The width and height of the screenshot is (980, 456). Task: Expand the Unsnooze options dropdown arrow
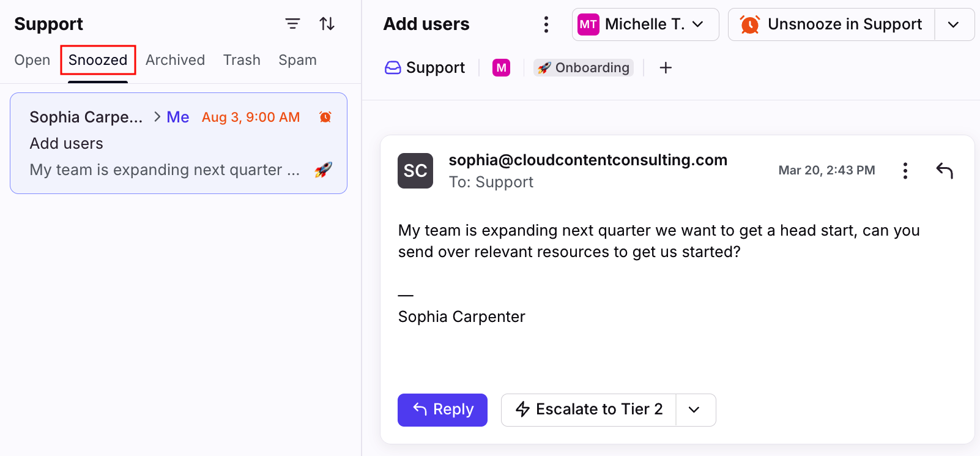[x=954, y=24]
